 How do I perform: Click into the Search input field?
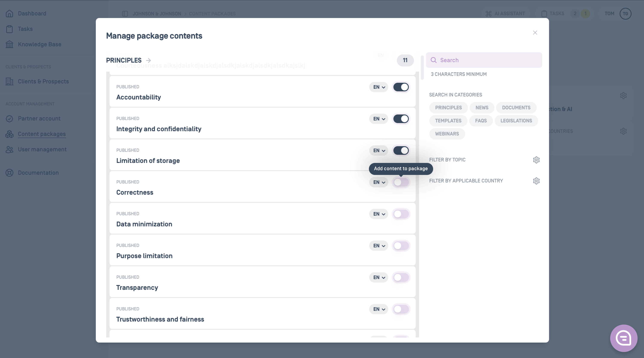(x=484, y=60)
